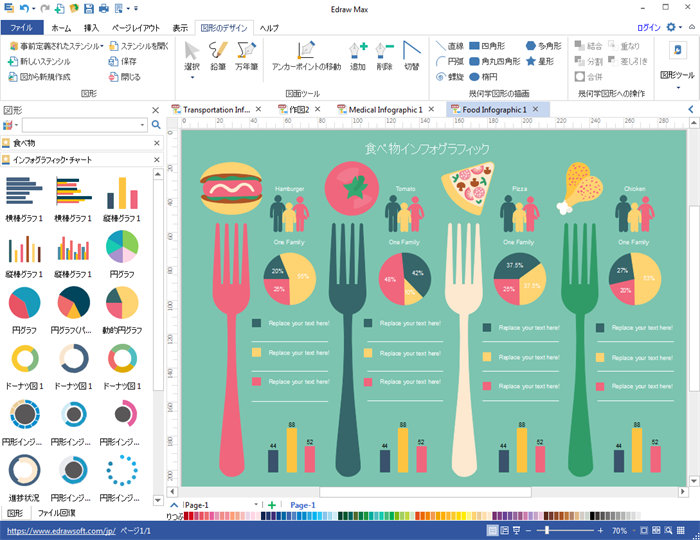This screenshot has width=700, height=540.
Task: Click 図から新規作成 button
Action: click(x=39, y=77)
